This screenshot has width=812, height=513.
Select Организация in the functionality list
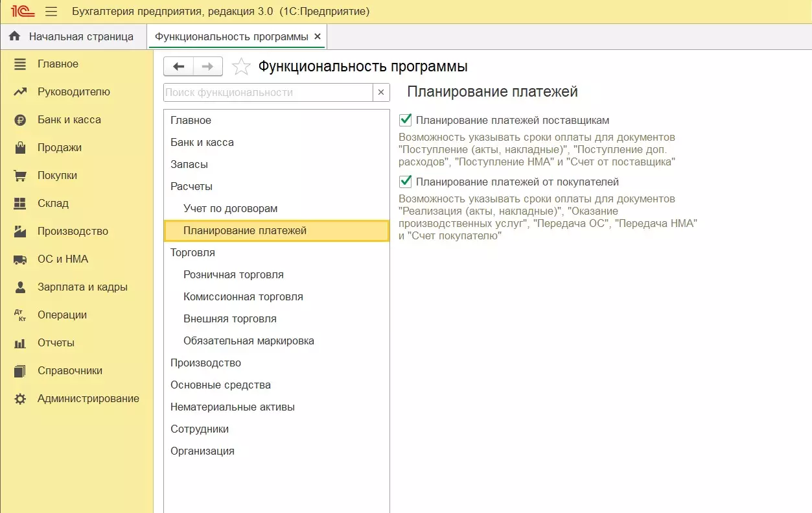coord(277,451)
